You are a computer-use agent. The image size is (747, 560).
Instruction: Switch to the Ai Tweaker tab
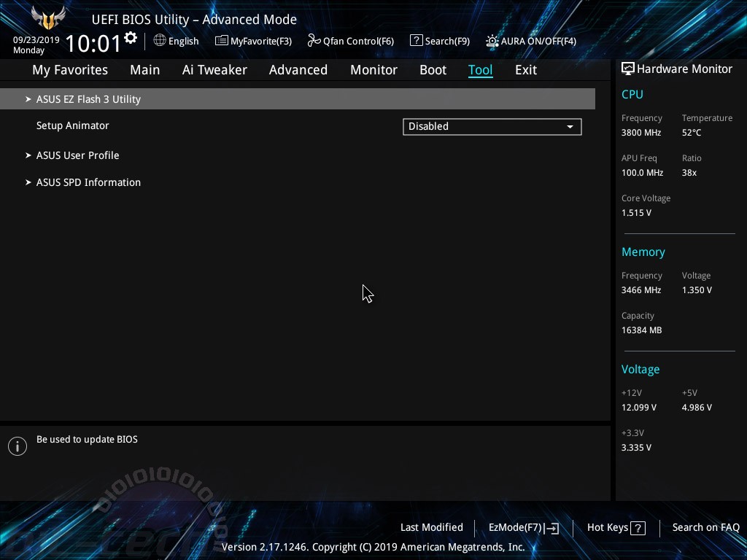click(x=214, y=70)
